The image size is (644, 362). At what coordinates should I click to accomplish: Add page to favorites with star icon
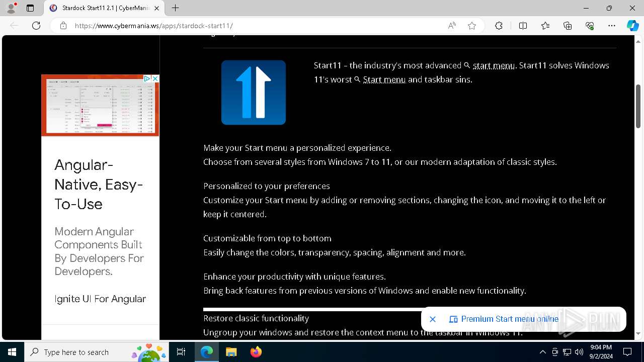[472, 26]
